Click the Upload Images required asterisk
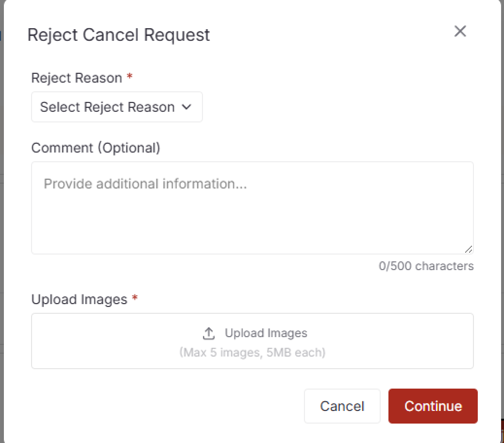The height and width of the screenshot is (443, 504). [x=134, y=299]
